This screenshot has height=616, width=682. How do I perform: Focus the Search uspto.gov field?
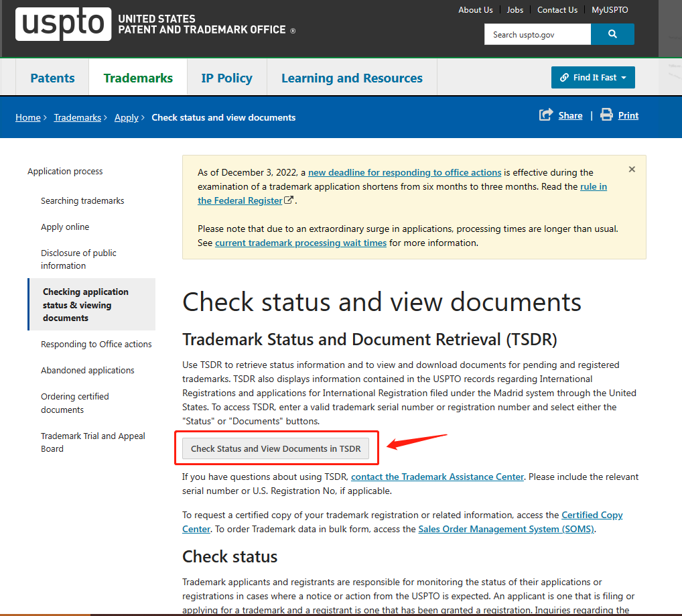point(537,34)
